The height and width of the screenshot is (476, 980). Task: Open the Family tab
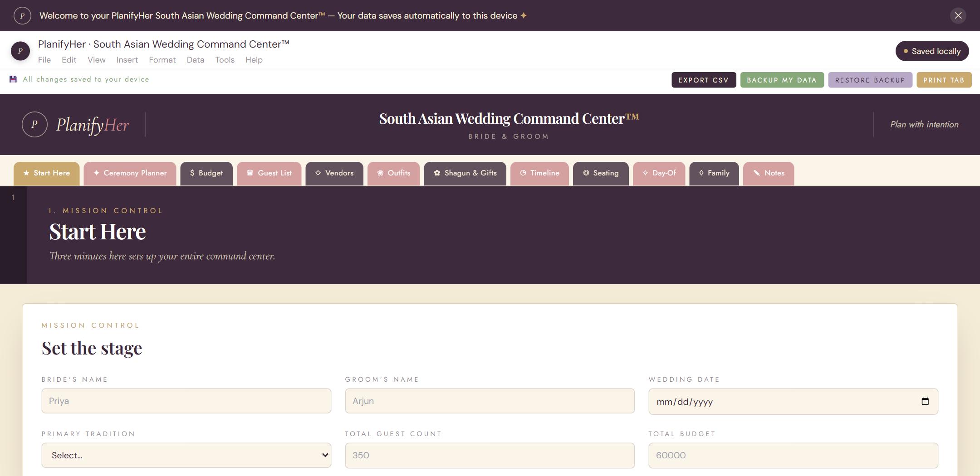714,173
